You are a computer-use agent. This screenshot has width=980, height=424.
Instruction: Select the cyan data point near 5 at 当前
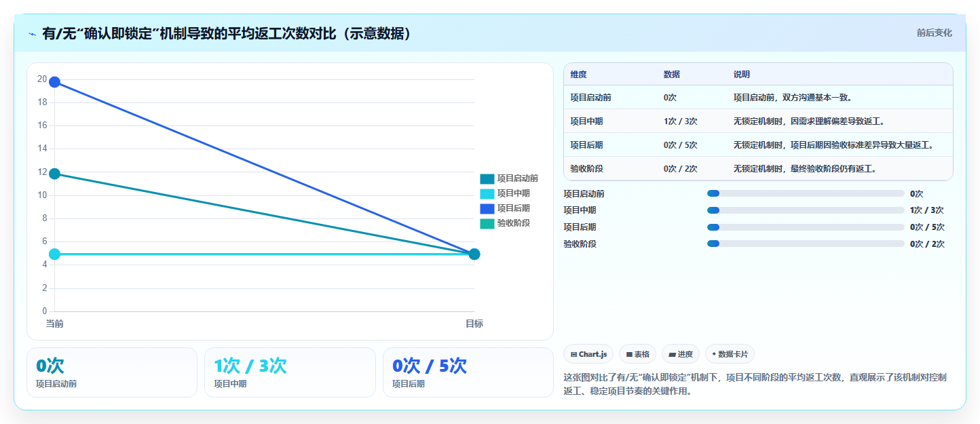point(54,254)
